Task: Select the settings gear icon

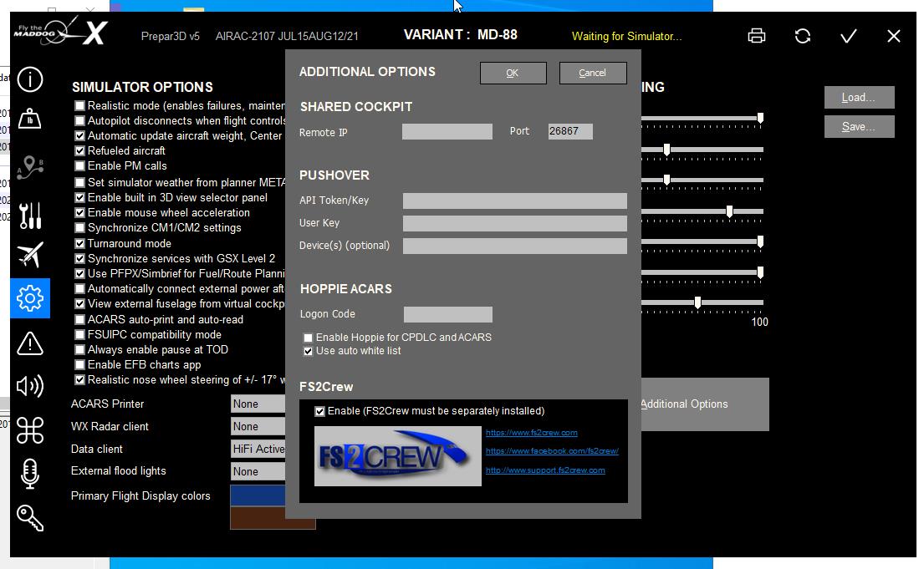Action: coord(30,298)
